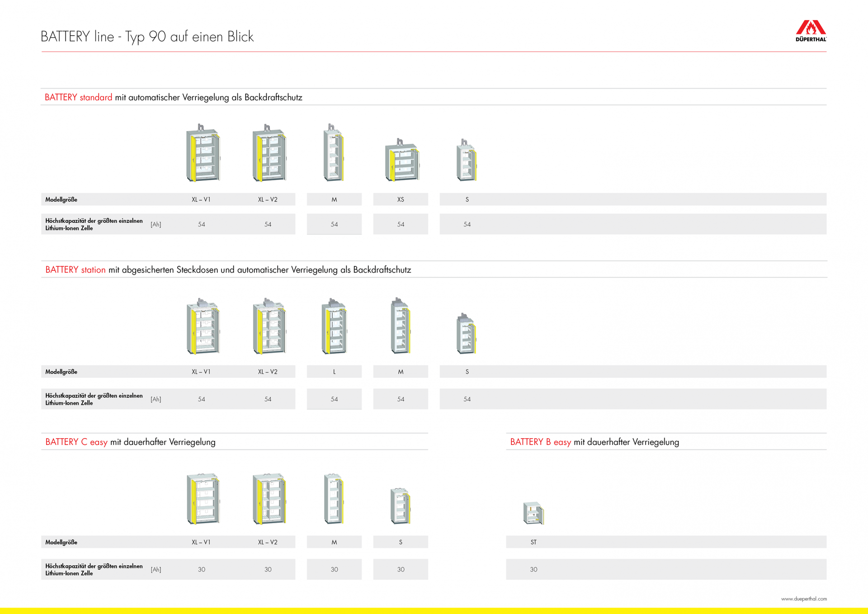Click 30 Ah value under C easy XL – V2
This screenshot has width=868, height=614.
[x=268, y=570]
